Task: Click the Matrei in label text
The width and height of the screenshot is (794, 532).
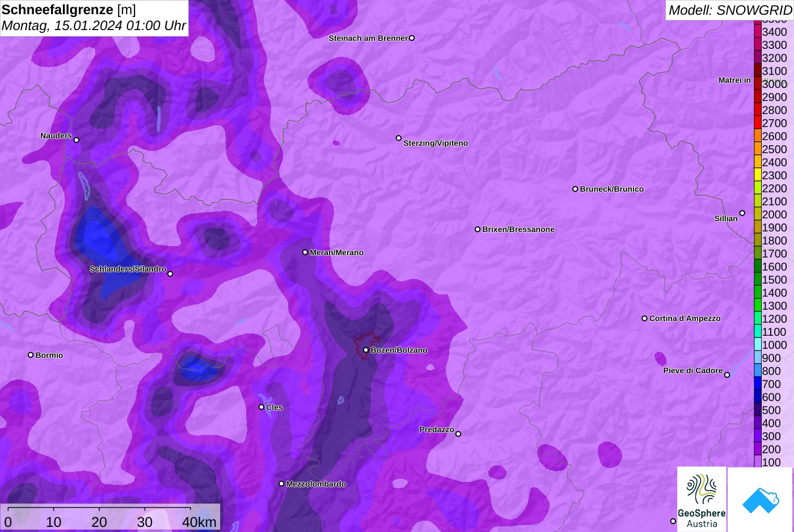Action: click(x=734, y=80)
